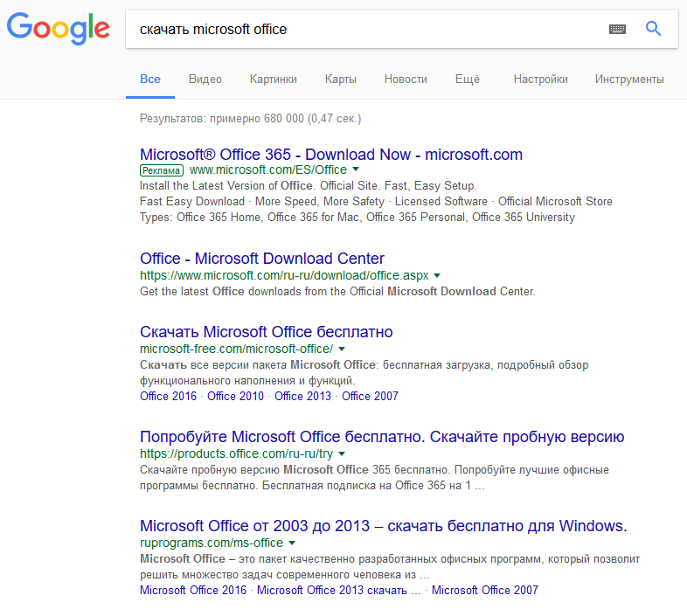
Task: Open the Новости tab
Action: 406,80
